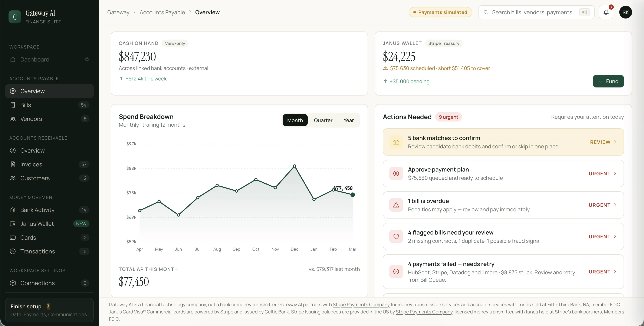The height and width of the screenshot is (326, 644).
Task: Click the flagged bills shield icon
Action: click(396, 236)
